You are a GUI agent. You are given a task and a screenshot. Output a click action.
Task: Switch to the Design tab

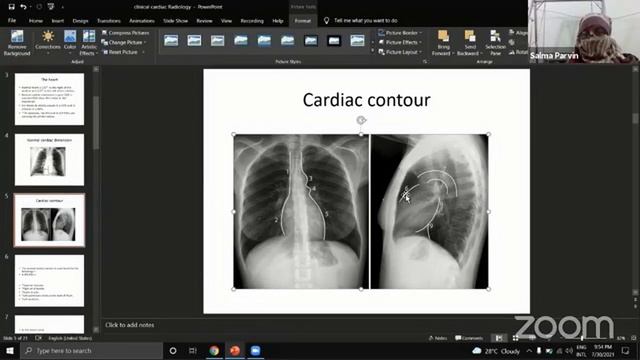click(80, 21)
